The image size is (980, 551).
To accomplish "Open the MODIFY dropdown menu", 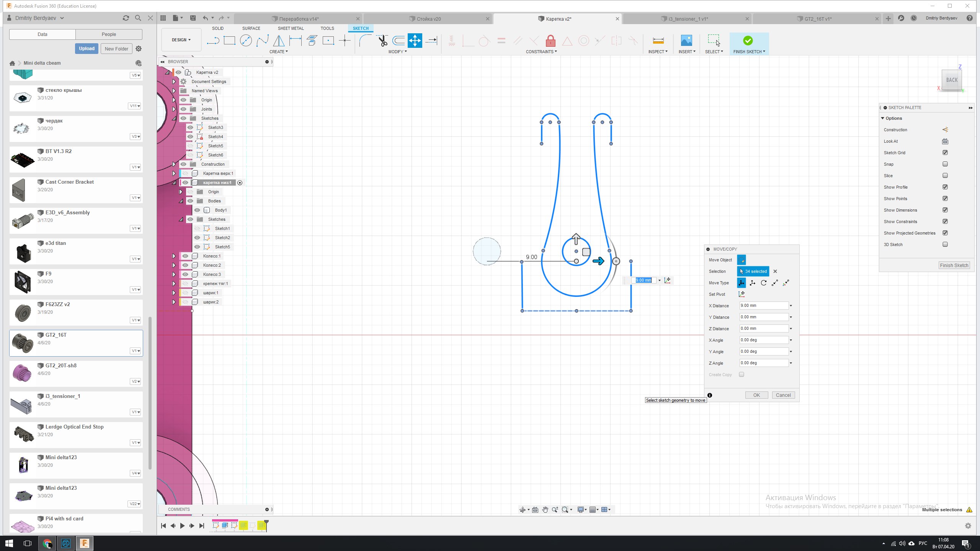I will [397, 52].
